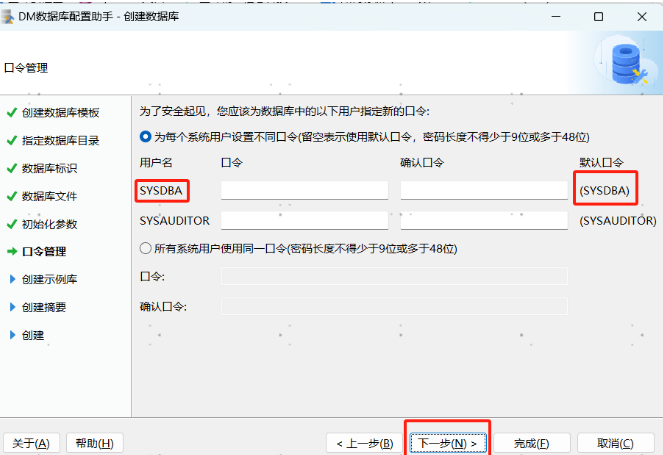Click the checkmark beside 数据库文件
The height and width of the screenshot is (455, 663).
[12, 197]
